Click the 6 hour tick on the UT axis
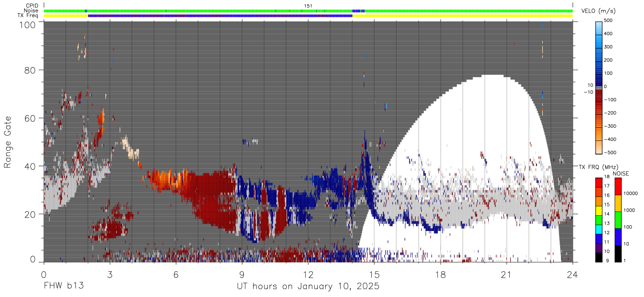The width and height of the screenshot is (644, 297). [176, 274]
